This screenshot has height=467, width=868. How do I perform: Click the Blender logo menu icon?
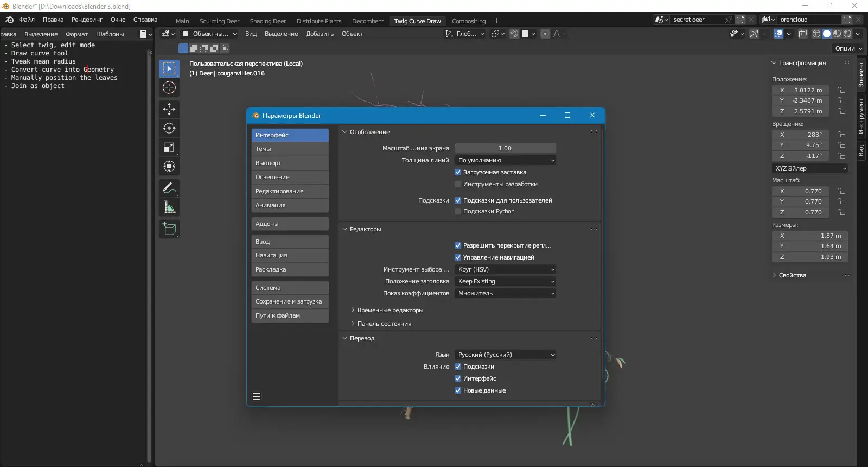[x=9, y=20]
